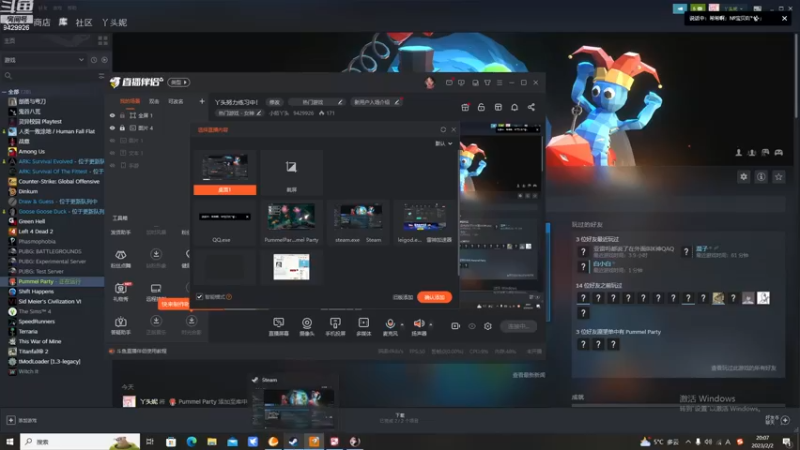800x450 pixels.
Task: Open the 库 tab in Steam
Action: tap(63, 22)
